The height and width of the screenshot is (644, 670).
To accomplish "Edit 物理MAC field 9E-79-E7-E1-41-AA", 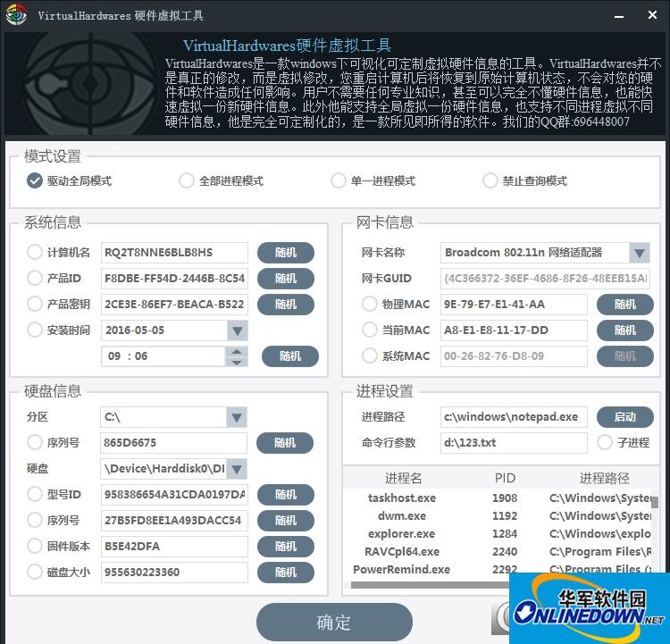I will [514, 305].
